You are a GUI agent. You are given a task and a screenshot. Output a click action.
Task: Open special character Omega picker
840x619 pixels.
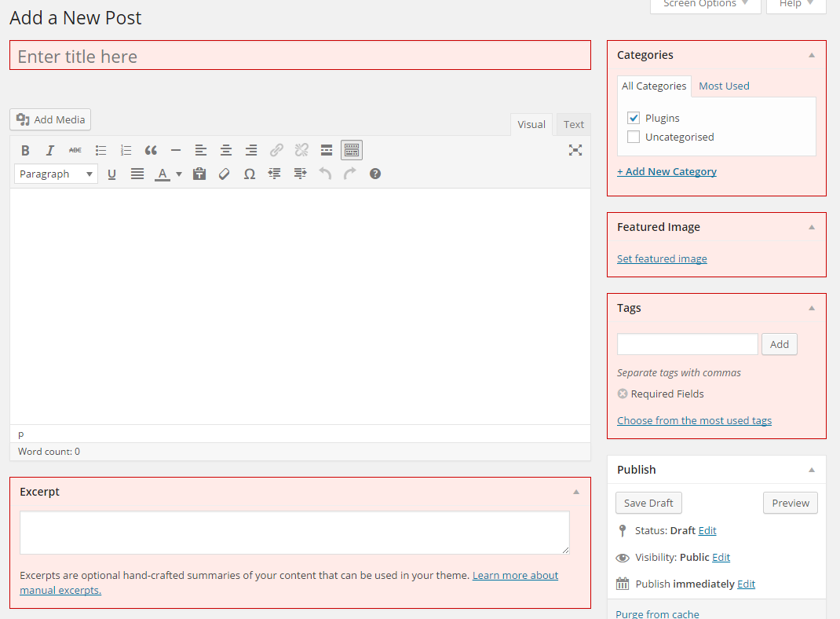(x=250, y=174)
